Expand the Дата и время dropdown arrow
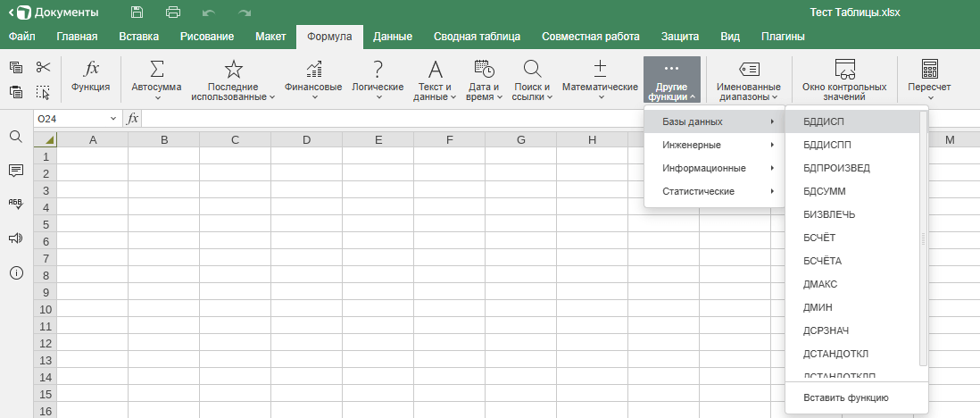 [x=500, y=97]
